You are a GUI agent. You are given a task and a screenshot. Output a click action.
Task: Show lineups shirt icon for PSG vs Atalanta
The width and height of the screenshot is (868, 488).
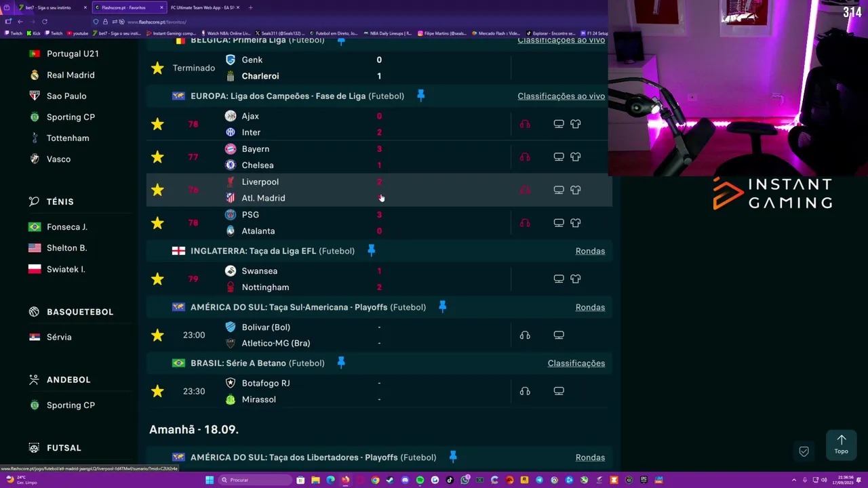point(576,223)
